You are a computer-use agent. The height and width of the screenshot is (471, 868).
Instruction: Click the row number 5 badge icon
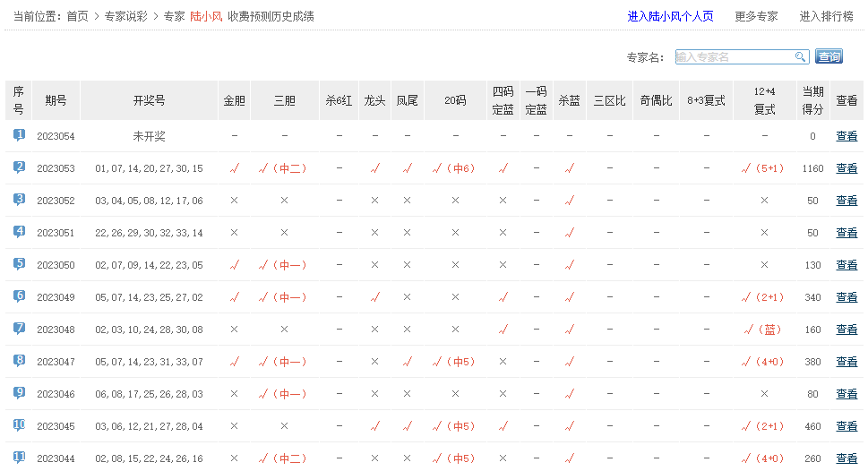[x=19, y=264]
